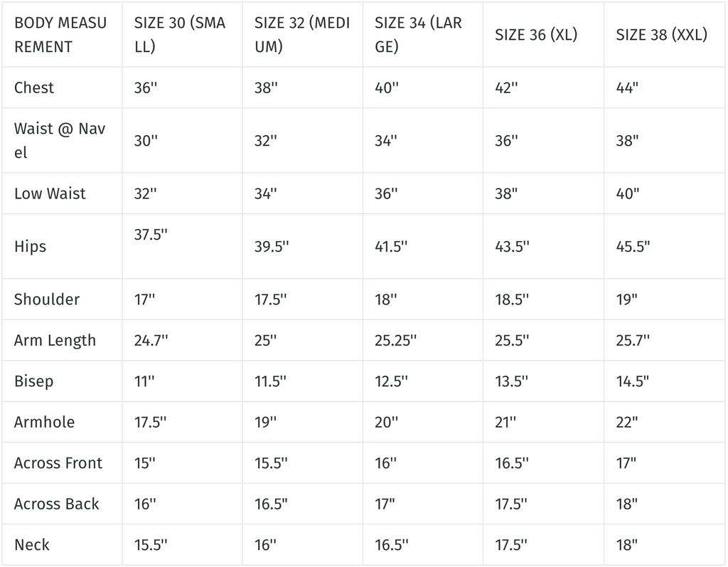Image resolution: width=728 pixels, height=567 pixels.
Task: Click the SIZE 36 (XL) column header
Action: (535, 35)
